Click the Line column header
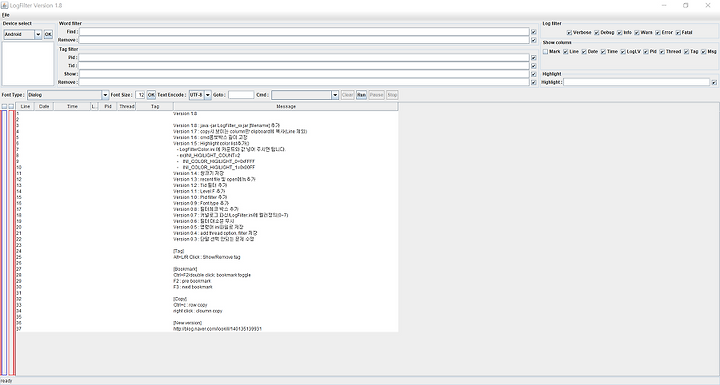 25,107
